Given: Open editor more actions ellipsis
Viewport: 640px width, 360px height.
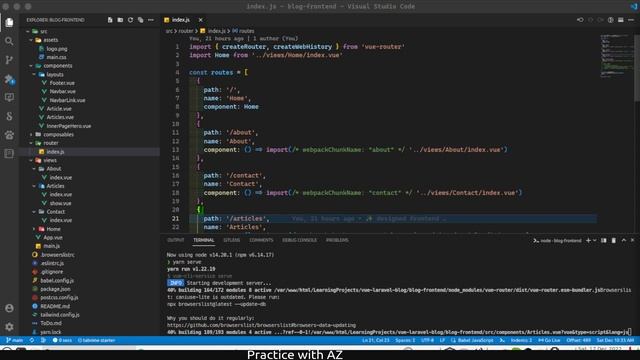Looking at the screenshot, I should [631, 20].
